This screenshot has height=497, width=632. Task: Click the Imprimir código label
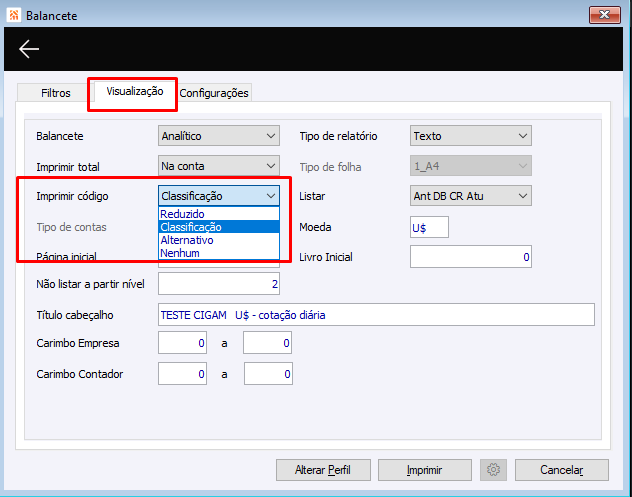click(72, 196)
